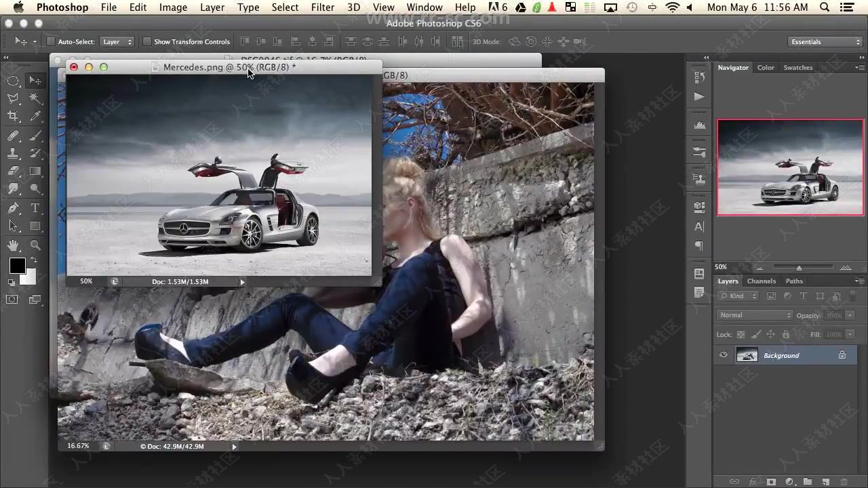Toggle Quick Mask mode
The width and height of the screenshot is (868, 488).
coord(12,299)
